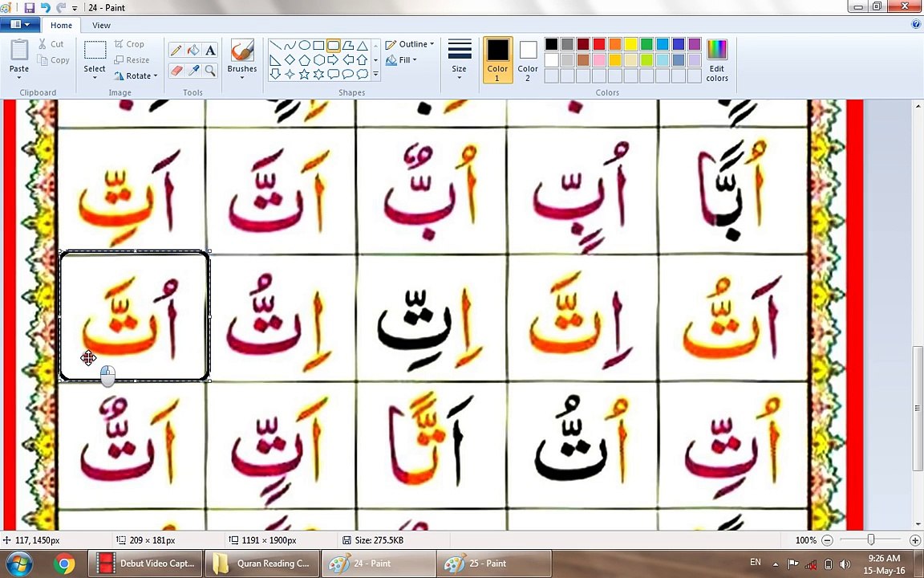The image size is (924, 578).
Task: Expand the Shapes gallery more arrow
Action: click(x=375, y=75)
